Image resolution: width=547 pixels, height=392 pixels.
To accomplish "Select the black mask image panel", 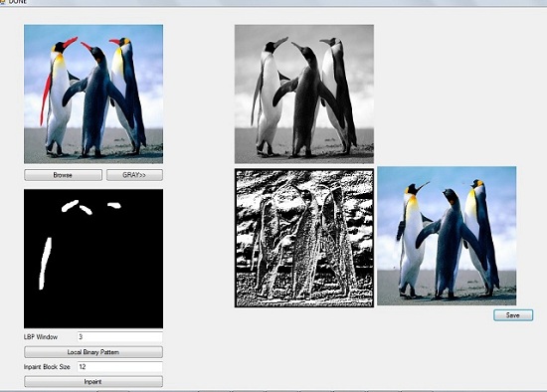I will (93, 259).
